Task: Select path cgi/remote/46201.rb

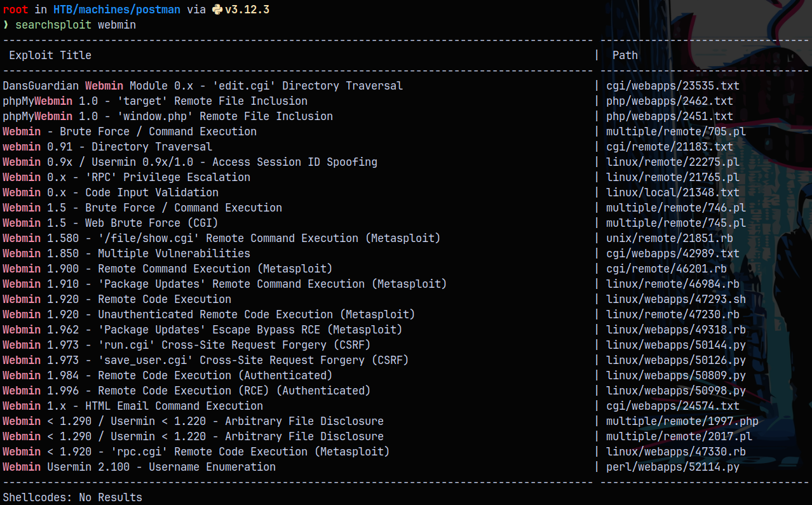Action: coord(667,269)
